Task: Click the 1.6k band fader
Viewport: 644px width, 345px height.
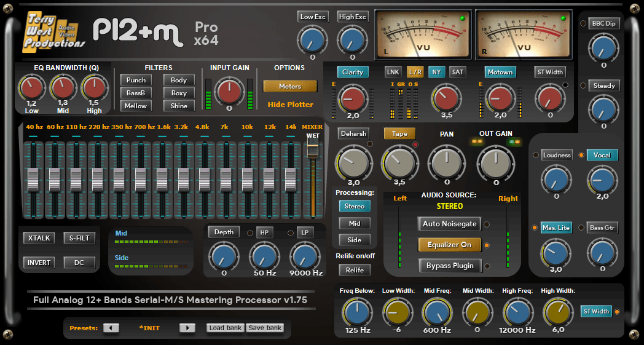Action: [162, 180]
